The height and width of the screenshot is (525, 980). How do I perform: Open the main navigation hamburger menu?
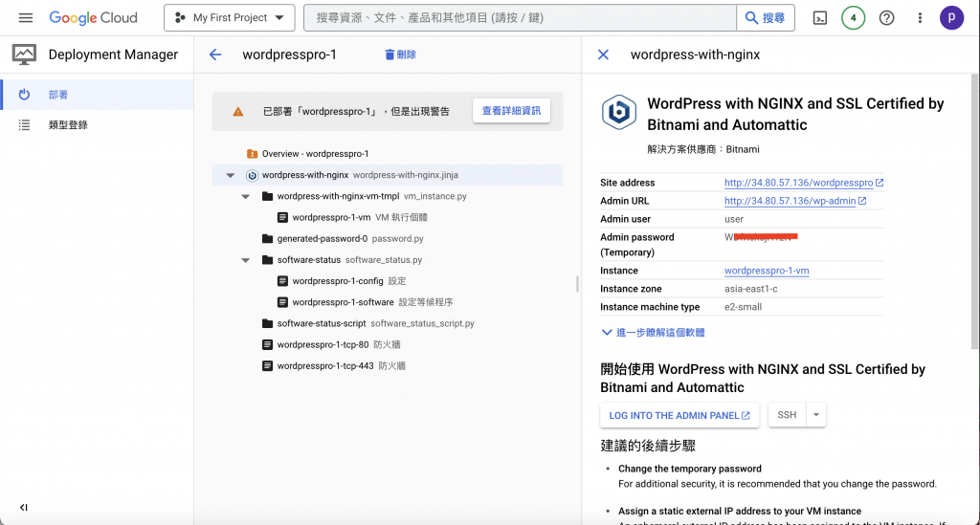click(x=26, y=18)
